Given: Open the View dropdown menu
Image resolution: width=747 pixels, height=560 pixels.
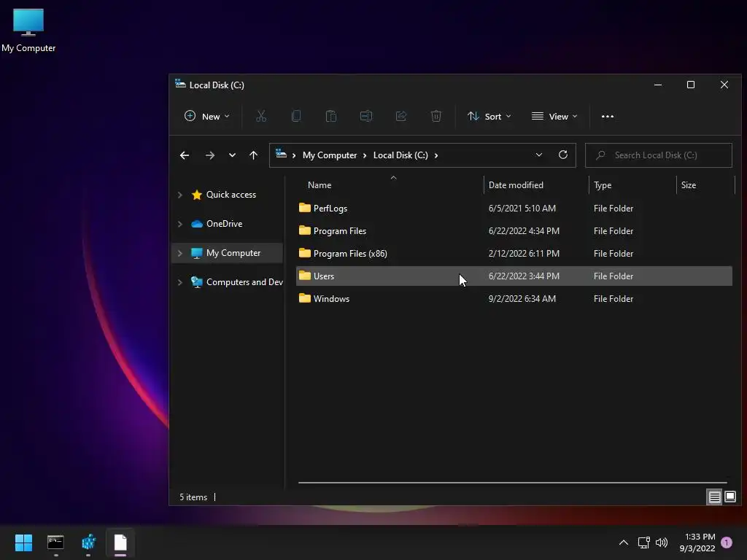Looking at the screenshot, I should [554, 116].
